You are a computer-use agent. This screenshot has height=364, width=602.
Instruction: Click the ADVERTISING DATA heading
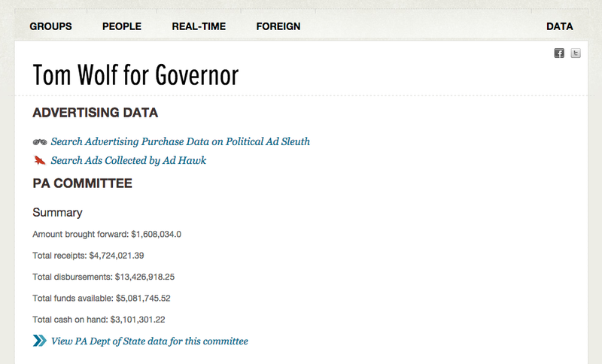point(96,114)
